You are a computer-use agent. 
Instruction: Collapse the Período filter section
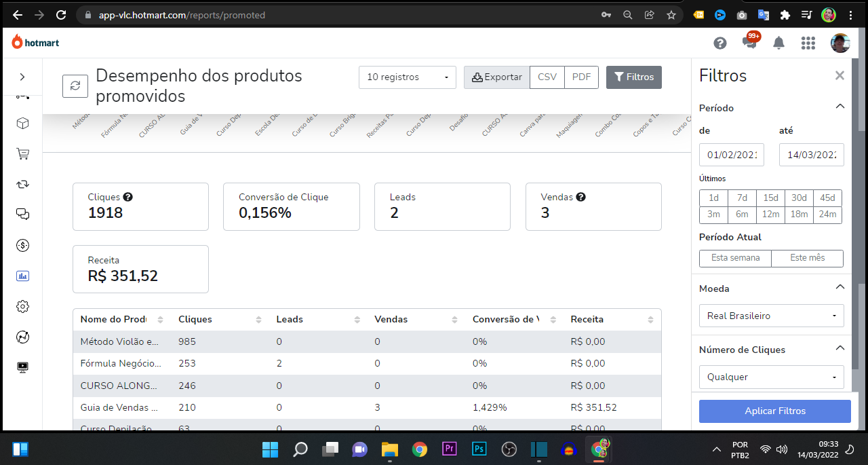tap(840, 107)
